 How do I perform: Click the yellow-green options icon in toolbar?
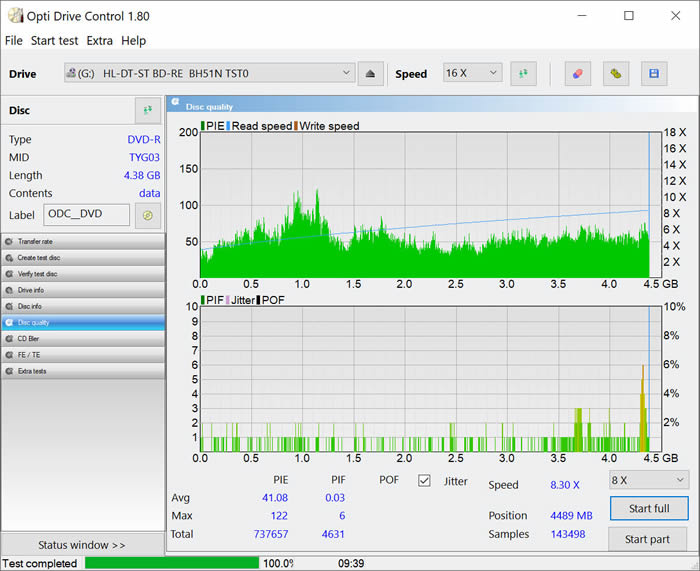(x=616, y=73)
